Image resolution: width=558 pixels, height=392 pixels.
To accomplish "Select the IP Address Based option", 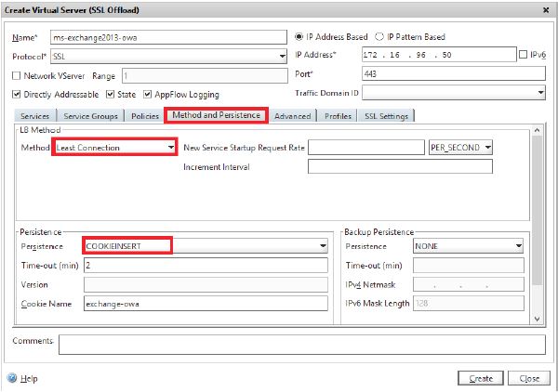I will click(x=299, y=37).
